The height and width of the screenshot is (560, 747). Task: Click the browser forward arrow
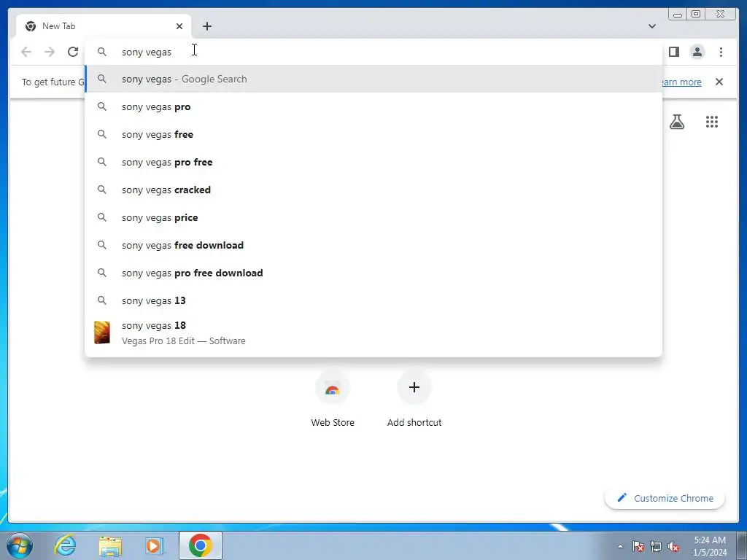click(50, 52)
